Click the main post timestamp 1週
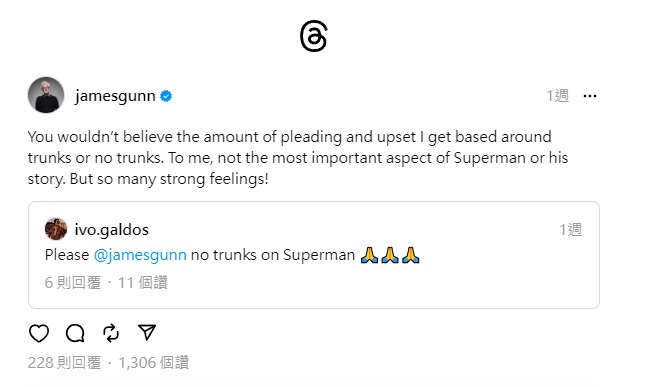 point(557,96)
